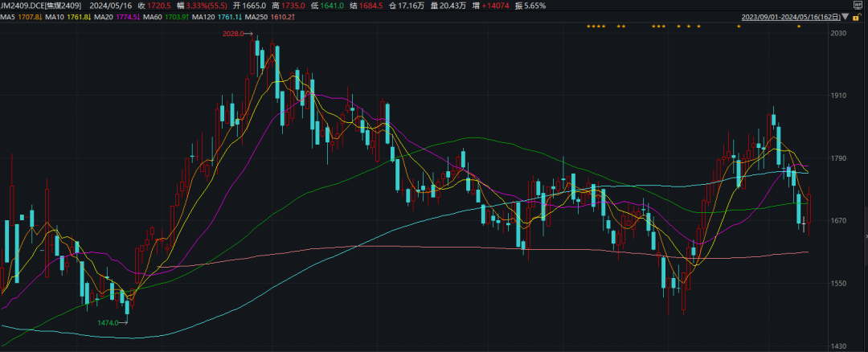Click the leftmost orange star event marker
The image size is (868, 352).
click(588, 26)
